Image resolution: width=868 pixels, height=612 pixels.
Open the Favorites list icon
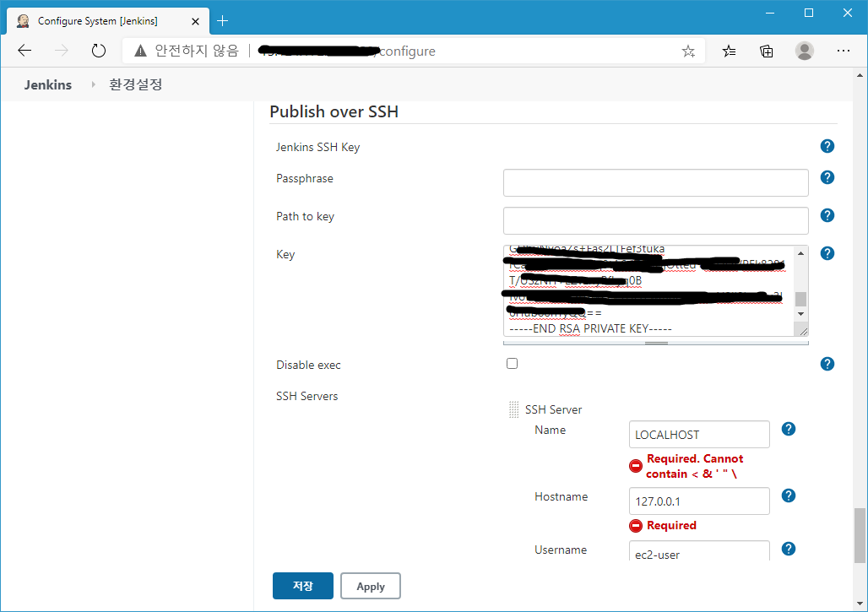click(729, 51)
